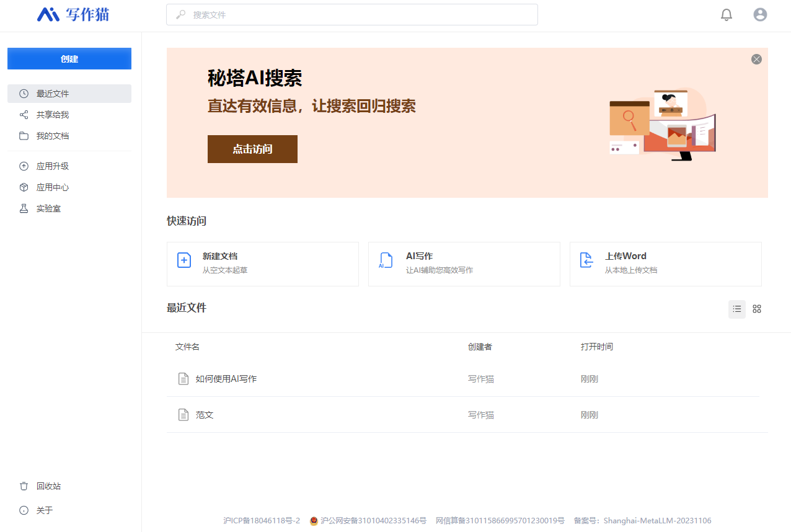This screenshot has height=532, width=791.
Task: Keep recent files in list view
Action: tap(736, 309)
